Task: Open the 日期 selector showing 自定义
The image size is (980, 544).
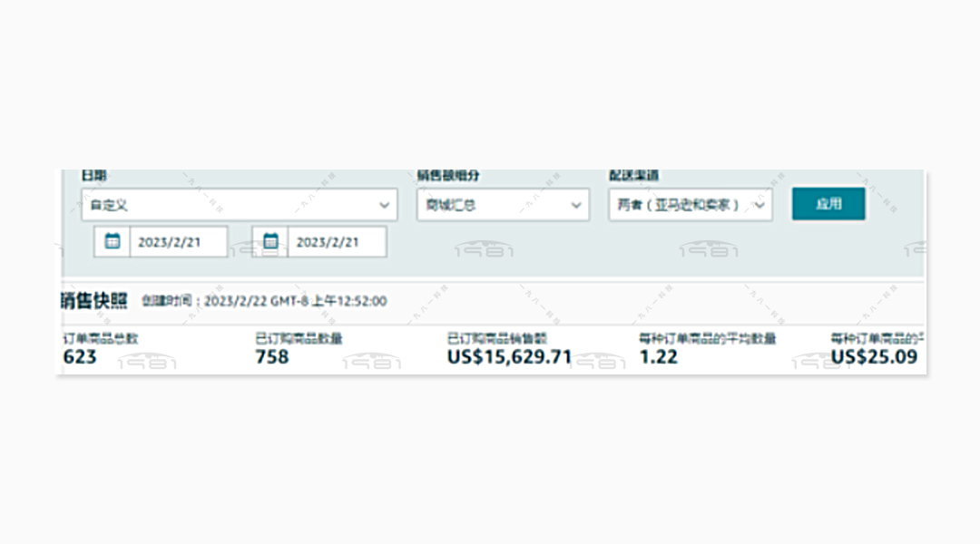Action: 239,205
